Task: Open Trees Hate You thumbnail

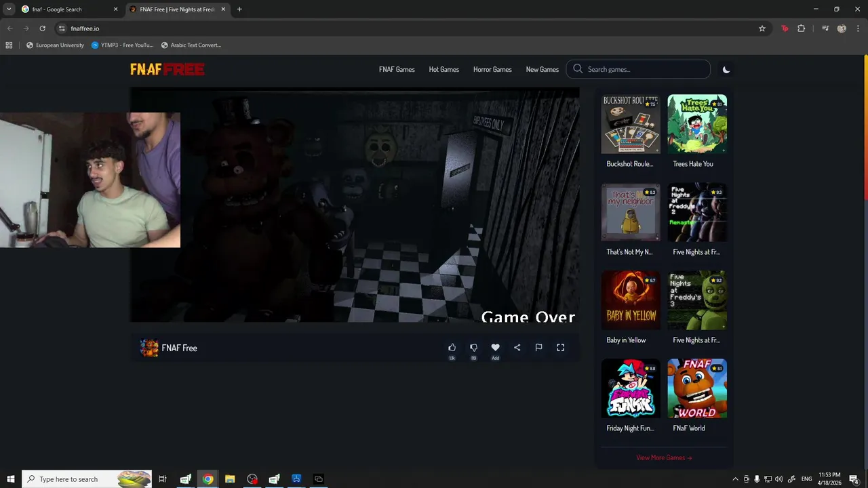Action: 697,124
